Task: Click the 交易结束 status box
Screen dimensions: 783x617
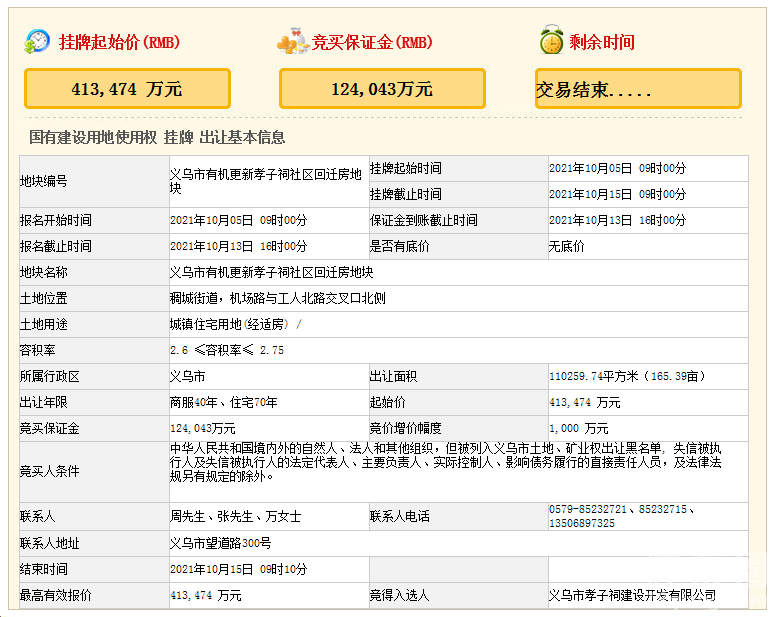Action: (638, 89)
